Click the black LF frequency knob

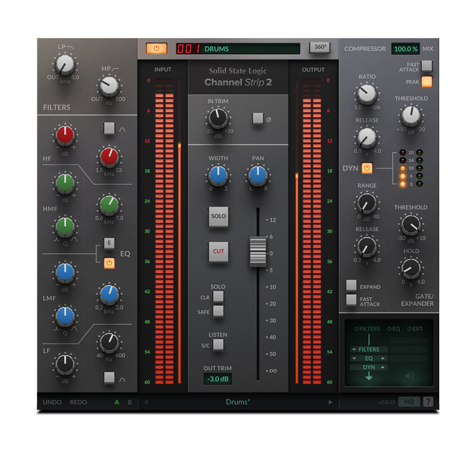tap(109, 342)
